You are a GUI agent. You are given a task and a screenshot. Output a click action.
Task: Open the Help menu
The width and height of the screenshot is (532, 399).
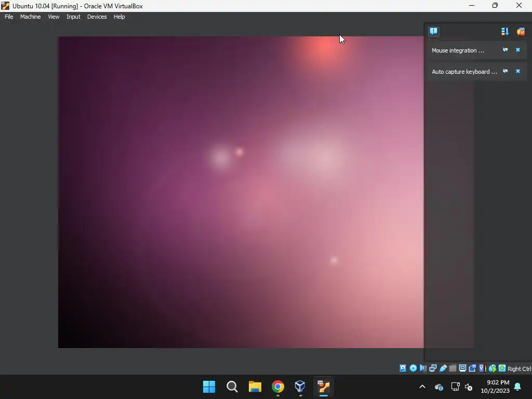(x=119, y=17)
